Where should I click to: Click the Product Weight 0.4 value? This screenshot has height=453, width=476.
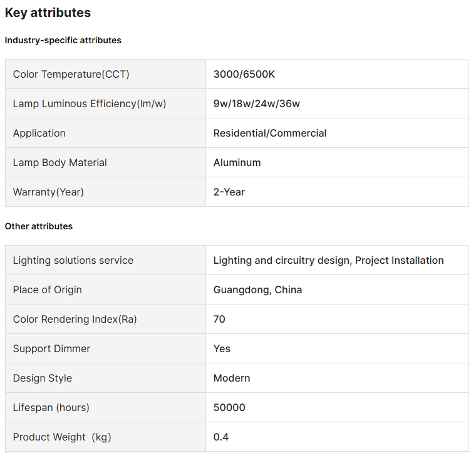pos(221,437)
